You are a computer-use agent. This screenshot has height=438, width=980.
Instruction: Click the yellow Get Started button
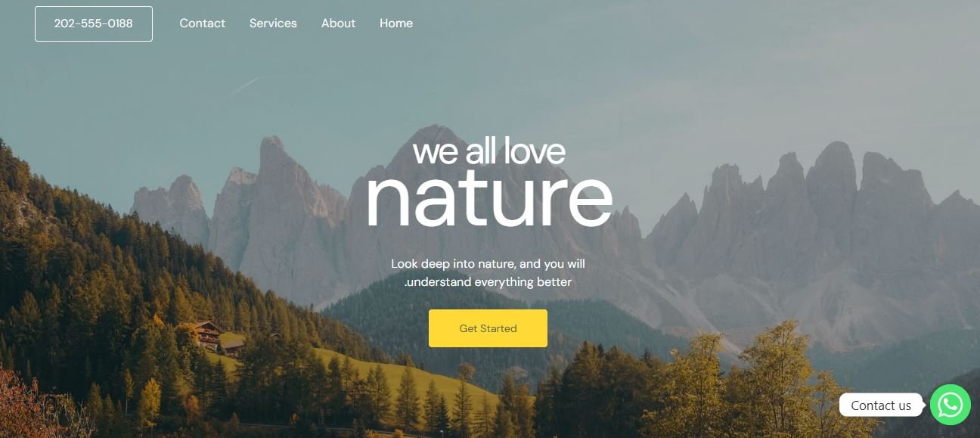[488, 328]
